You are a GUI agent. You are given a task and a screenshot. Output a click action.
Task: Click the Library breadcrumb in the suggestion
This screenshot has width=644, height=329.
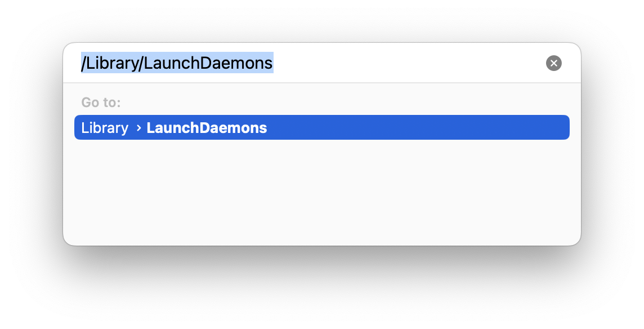[105, 127]
